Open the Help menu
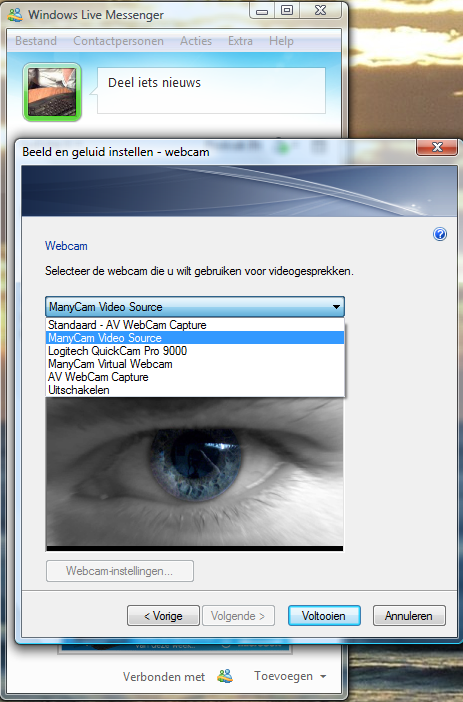 tap(281, 41)
